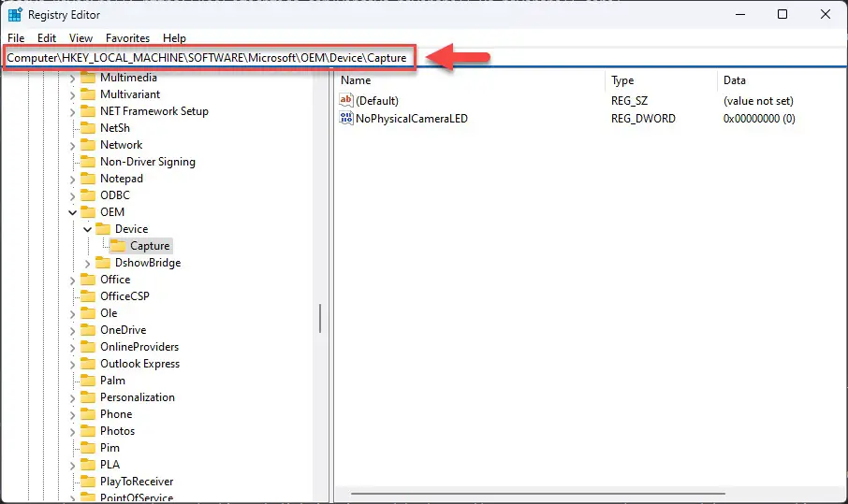Minimize the Registry Editor window
This screenshot has width=848, height=504.
pos(740,14)
